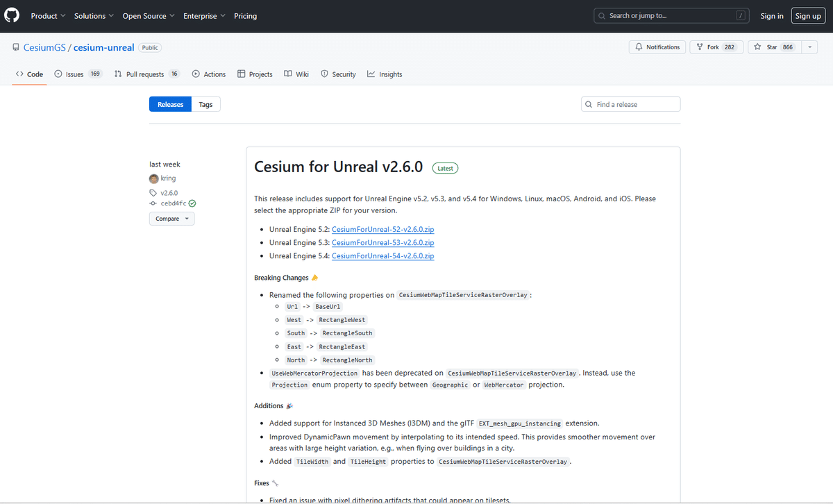Click kring's profile avatar

(x=153, y=178)
